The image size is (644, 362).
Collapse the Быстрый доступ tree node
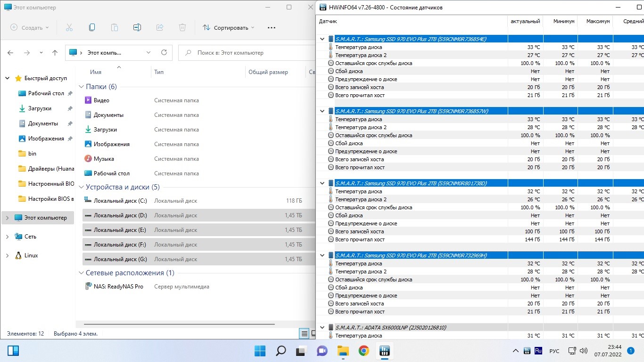point(8,78)
